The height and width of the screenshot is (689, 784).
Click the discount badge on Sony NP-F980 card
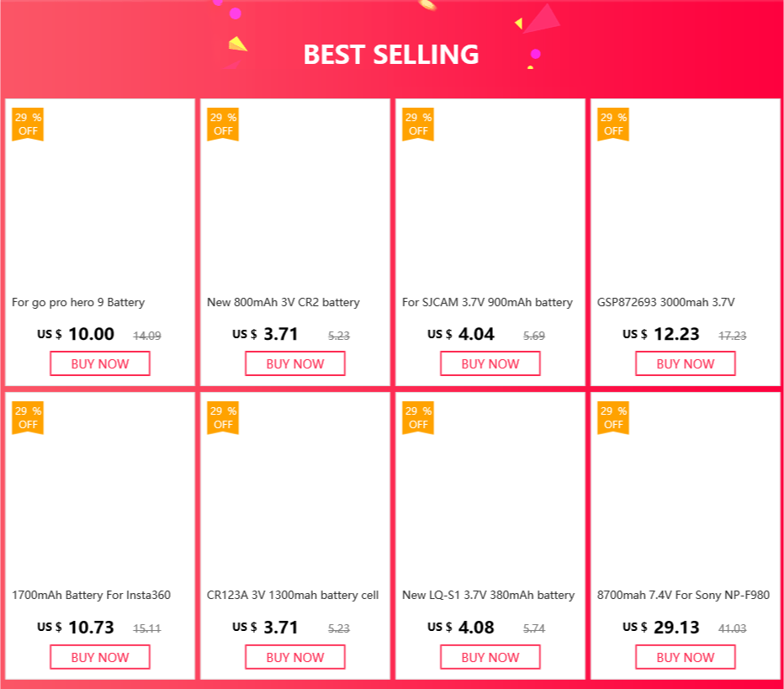coord(613,417)
